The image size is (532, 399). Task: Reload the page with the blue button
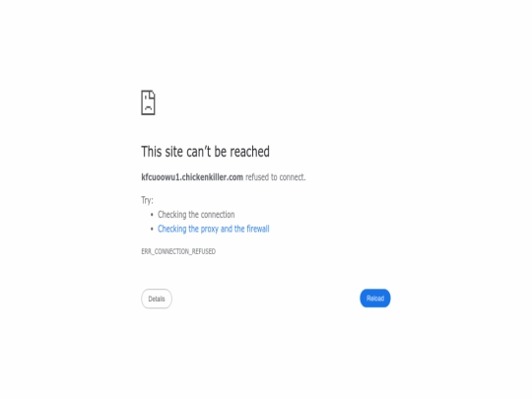[375, 299]
